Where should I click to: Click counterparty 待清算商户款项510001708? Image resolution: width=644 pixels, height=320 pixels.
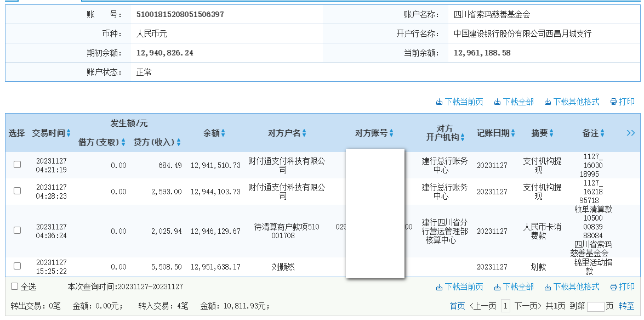[287, 231]
